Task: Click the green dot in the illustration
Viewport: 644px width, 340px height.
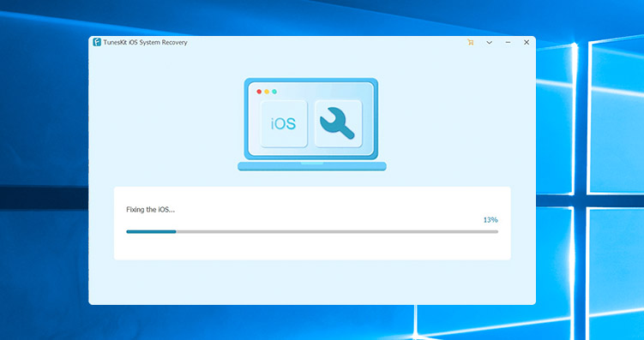Action: pyautogui.click(x=274, y=92)
